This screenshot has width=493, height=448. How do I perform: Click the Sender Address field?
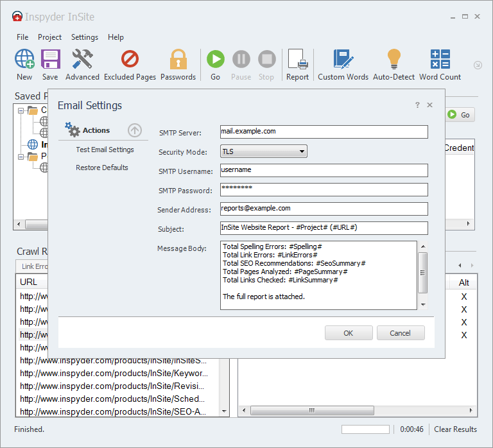324,209
